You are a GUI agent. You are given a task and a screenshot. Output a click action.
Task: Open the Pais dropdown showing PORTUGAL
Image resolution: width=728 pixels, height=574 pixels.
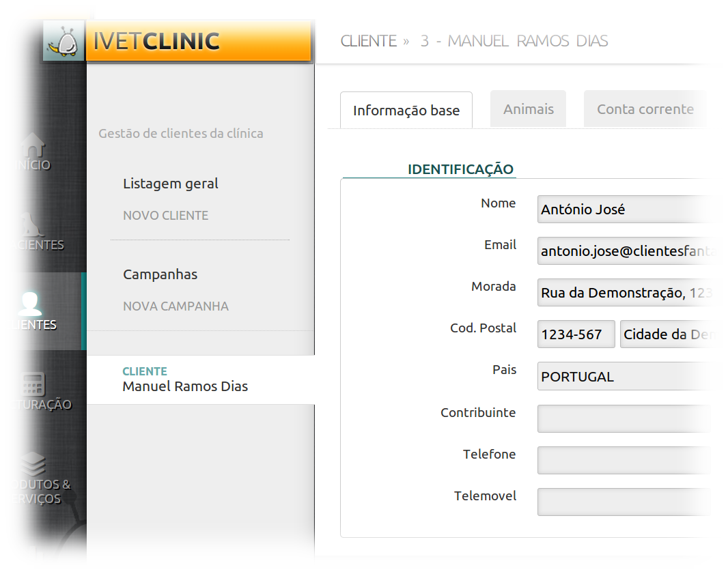point(621,377)
